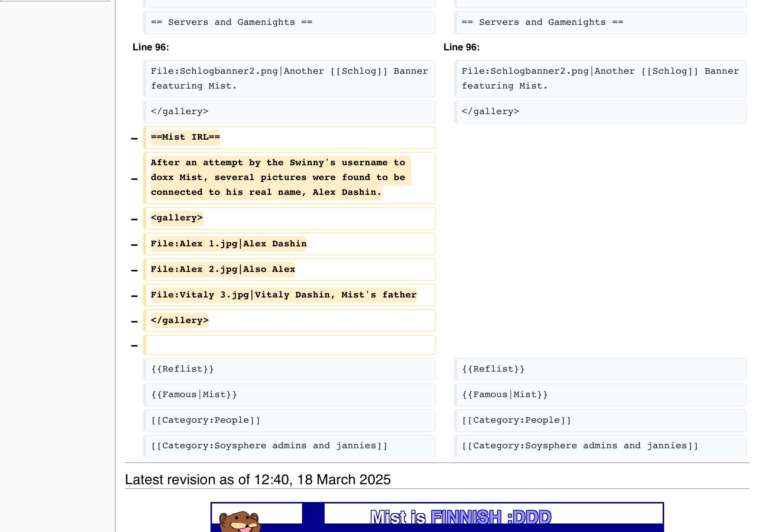Click 'Latest revision as of 12:40, 18 March 2025' heading
The width and height of the screenshot is (759, 532).
pos(258,479)
